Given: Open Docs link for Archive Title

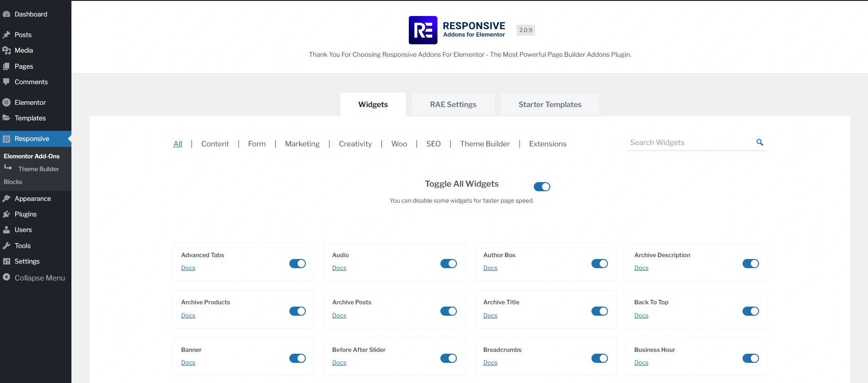Looking at the screenshot, I should tap(490, 316).
